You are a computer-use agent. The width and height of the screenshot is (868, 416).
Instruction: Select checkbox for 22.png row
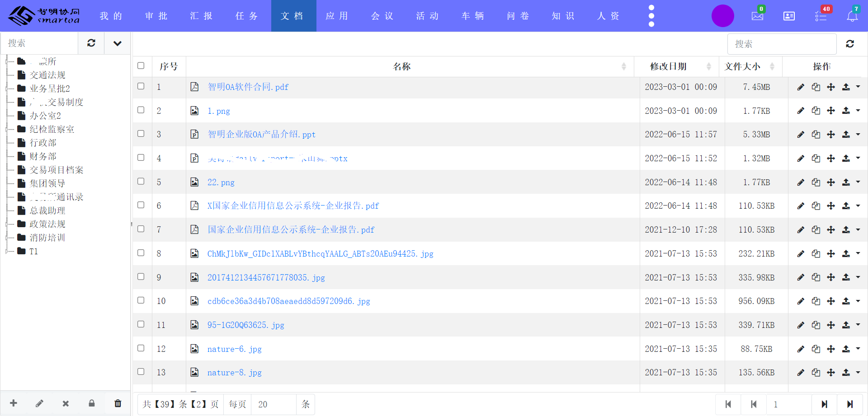coord(141,181)
